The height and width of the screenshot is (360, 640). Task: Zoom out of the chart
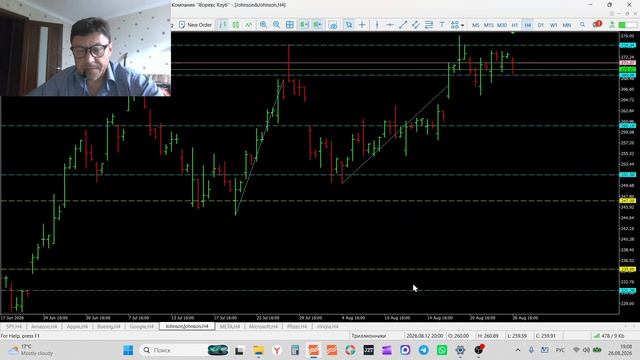click(276, 25)
